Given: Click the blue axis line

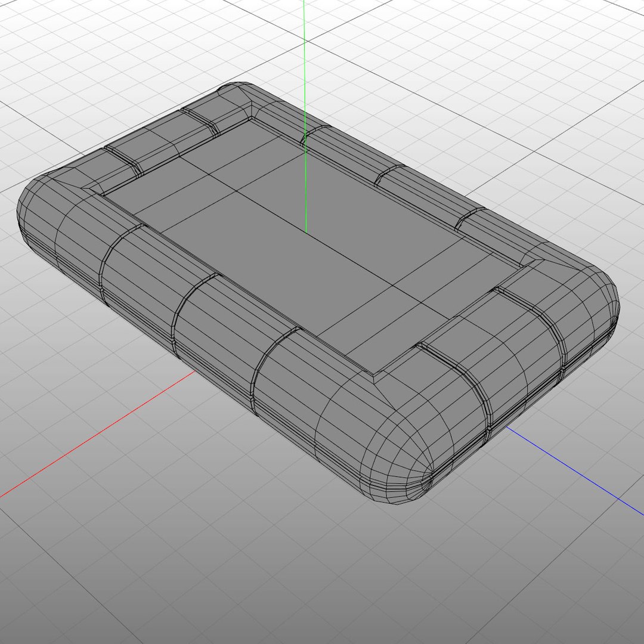Looking at the screenshot, I should 575,470.
